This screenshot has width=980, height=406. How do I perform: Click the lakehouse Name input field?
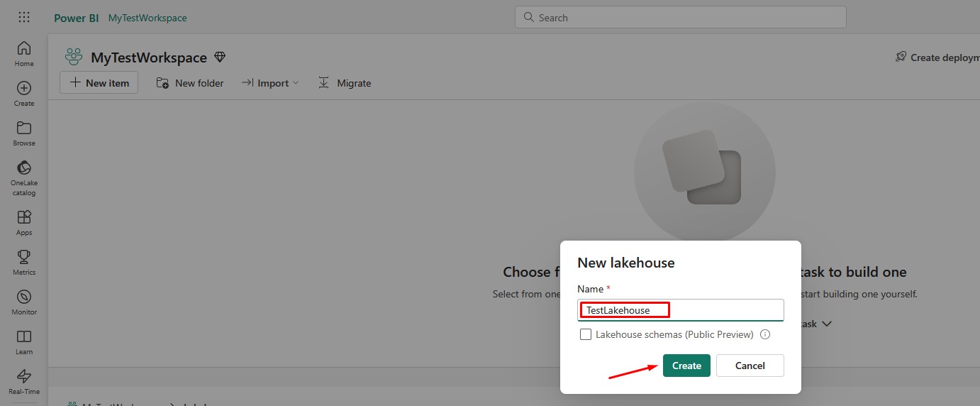(x=681, y=310)
